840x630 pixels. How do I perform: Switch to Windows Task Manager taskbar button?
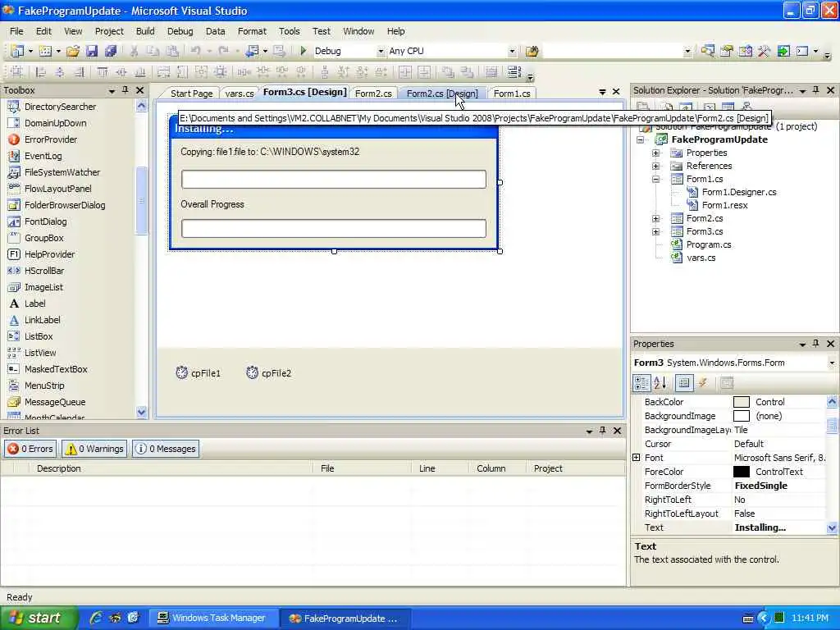(x=212, y=618)
